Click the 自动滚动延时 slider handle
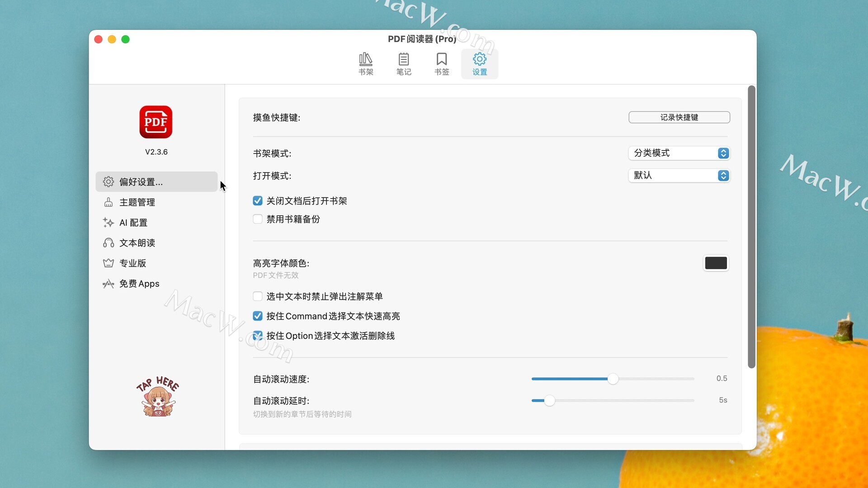Viewport: 868px width, 488px height. coord(549,400)
